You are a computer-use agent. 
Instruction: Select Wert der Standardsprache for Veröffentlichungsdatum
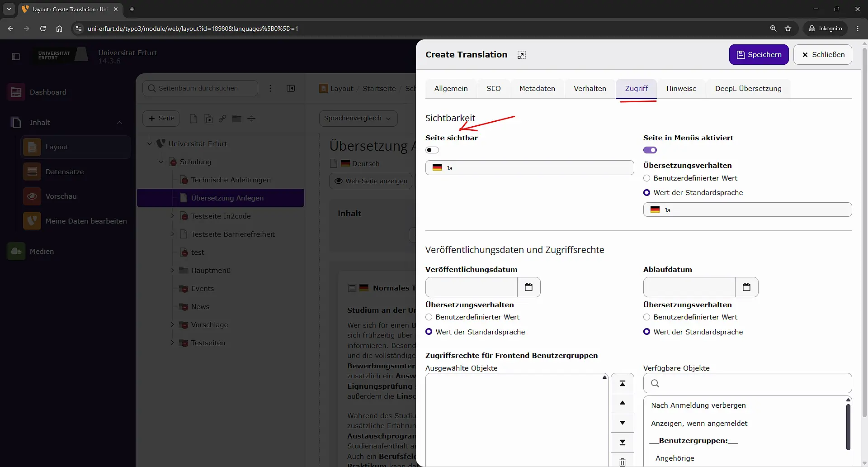click(429, 332)
